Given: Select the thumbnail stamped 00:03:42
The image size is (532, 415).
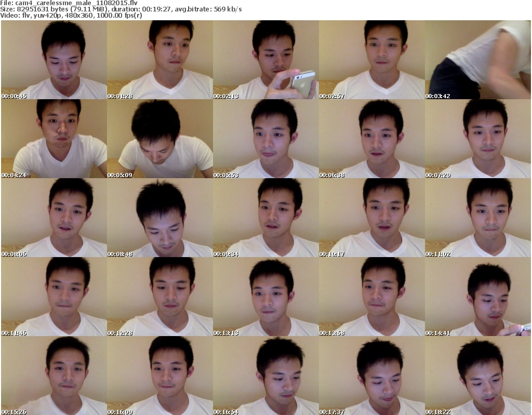Looking at the screenshot, I should 478,60.
